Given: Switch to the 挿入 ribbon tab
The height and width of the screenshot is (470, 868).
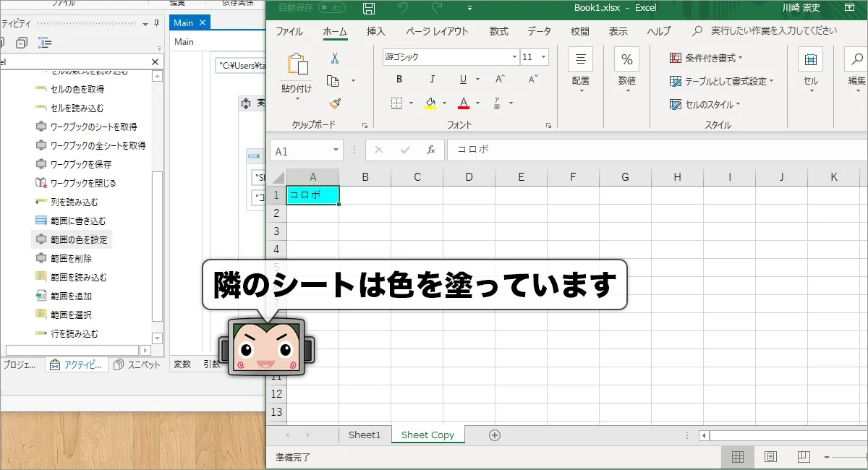Looking at the screenshot, I should point(376,31).
